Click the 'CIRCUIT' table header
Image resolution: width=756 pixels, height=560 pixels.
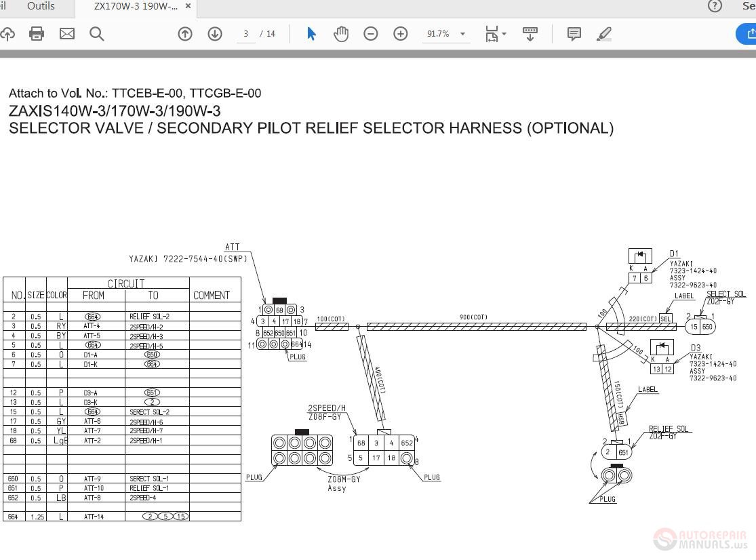pyautogui.click(x=126, y=283)
